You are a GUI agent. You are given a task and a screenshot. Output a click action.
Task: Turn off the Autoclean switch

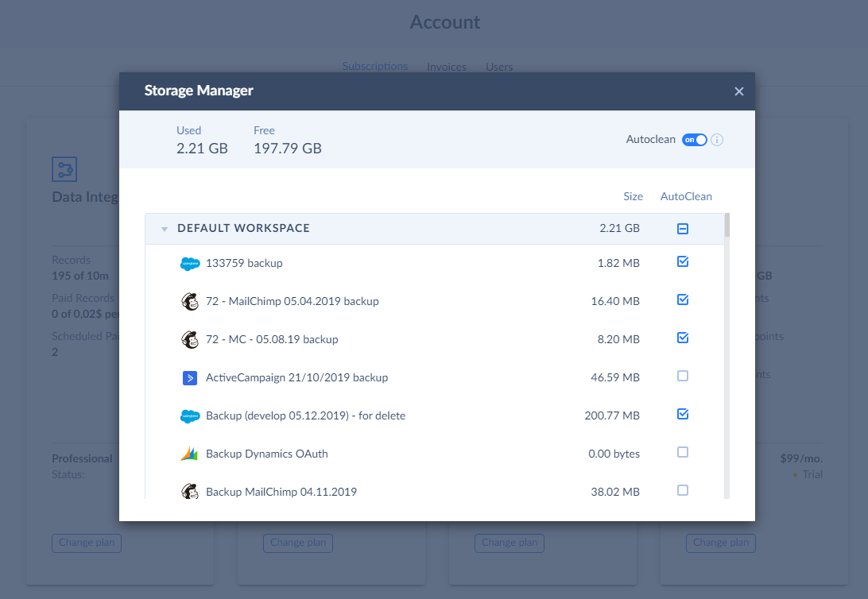[694, 140]
